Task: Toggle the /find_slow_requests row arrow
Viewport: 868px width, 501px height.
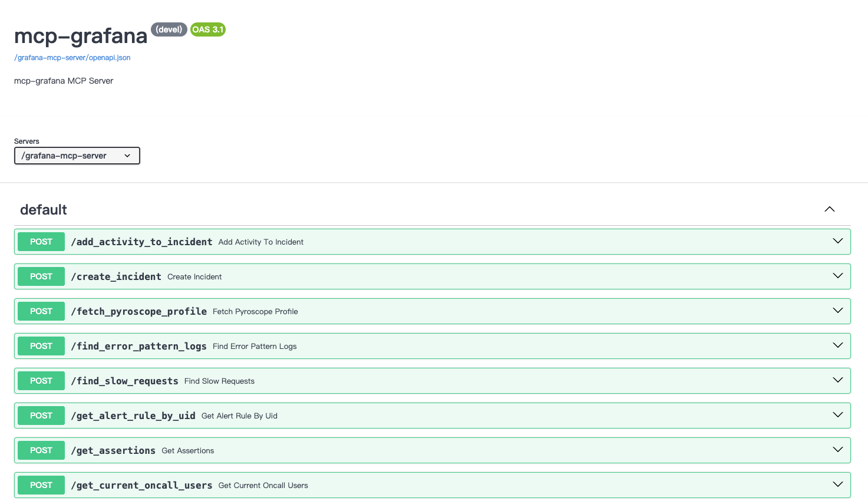Action: [837, 380]
